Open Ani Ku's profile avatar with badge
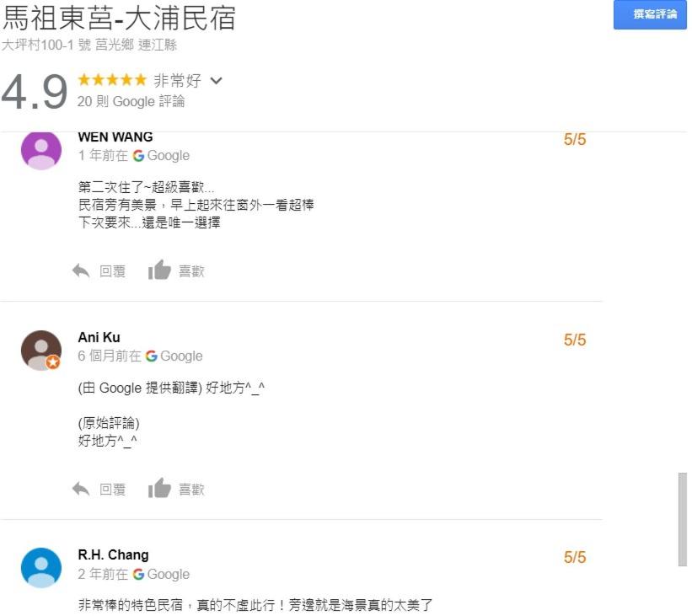 [41, 351]
